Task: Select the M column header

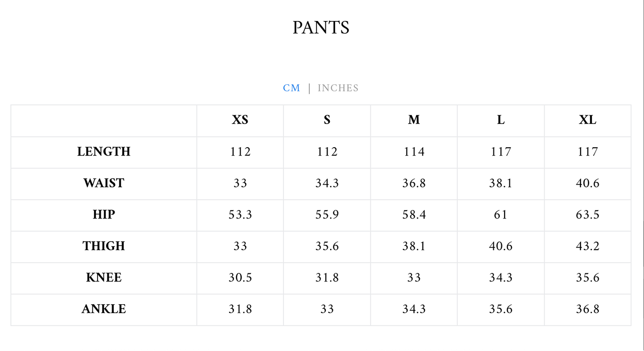Action: (414, 120)
